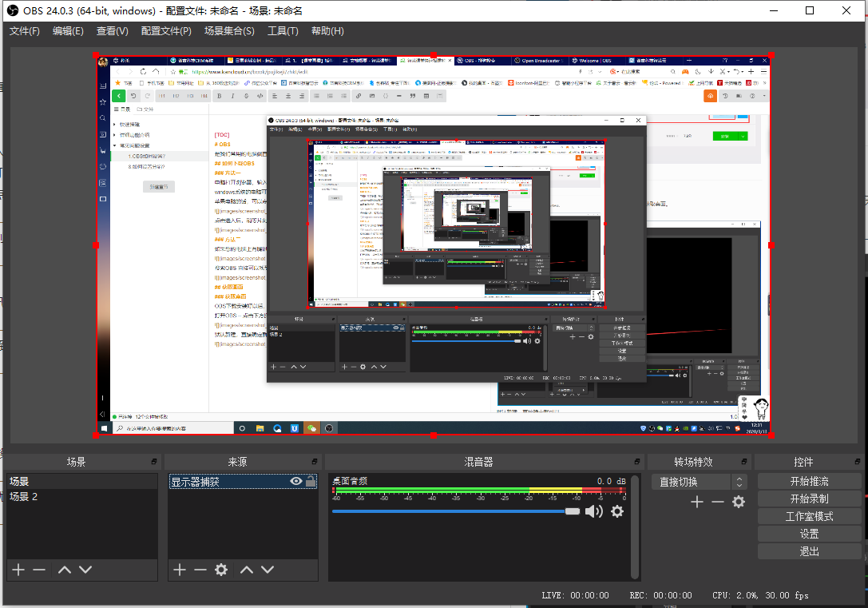This screenshot has width=868, height=608.
Task: Toggle visibility eye of 显示器捕获 source
Action: [x=296, y=481]
